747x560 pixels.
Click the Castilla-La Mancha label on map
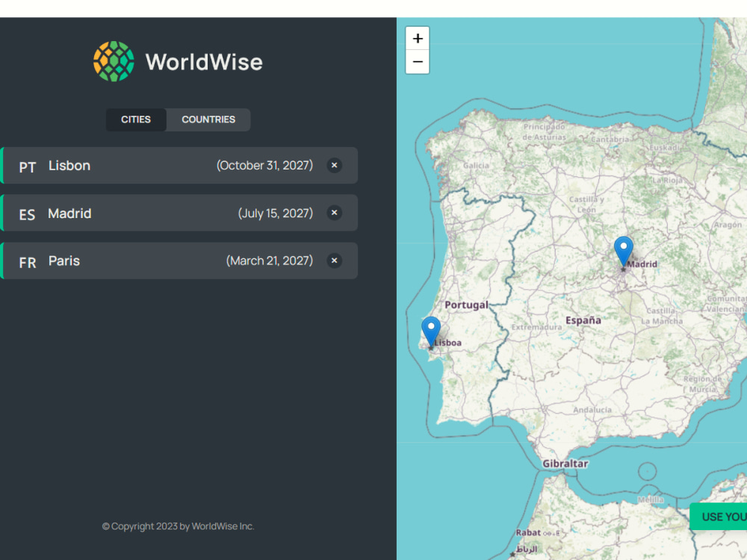pos(661,316)
